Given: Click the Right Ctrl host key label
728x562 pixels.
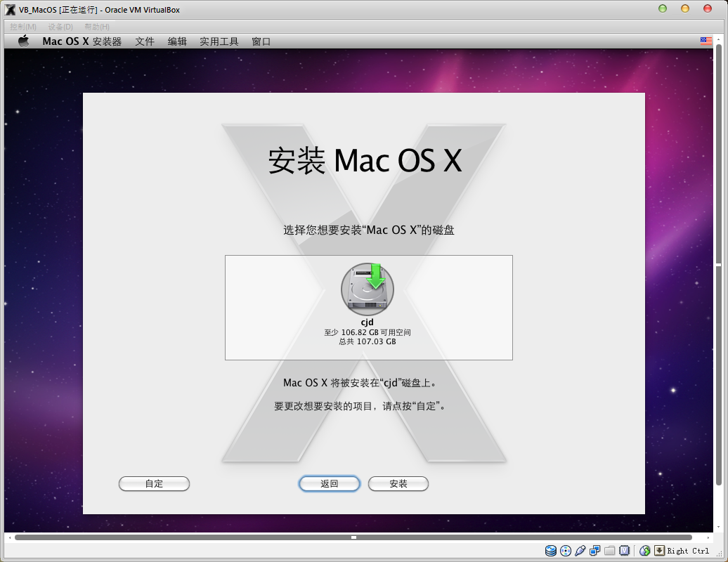Looking at the screenshot, I should point(688,551).
